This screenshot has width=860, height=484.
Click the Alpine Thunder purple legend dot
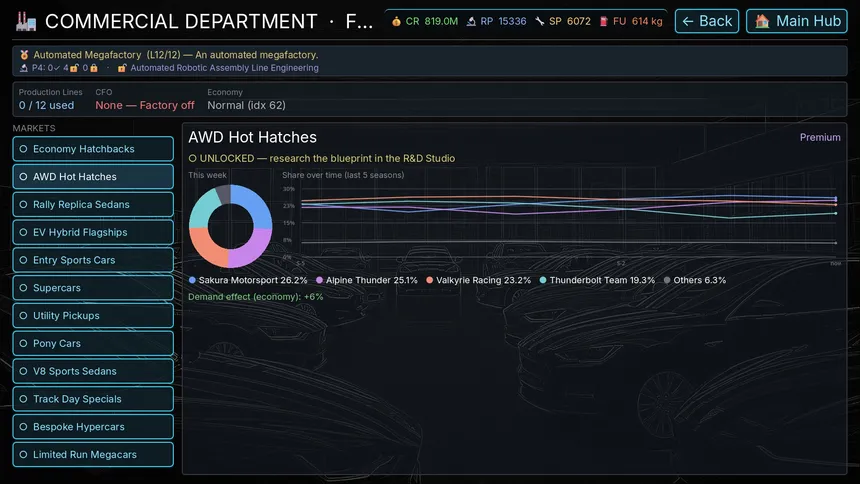pos(319,280)
